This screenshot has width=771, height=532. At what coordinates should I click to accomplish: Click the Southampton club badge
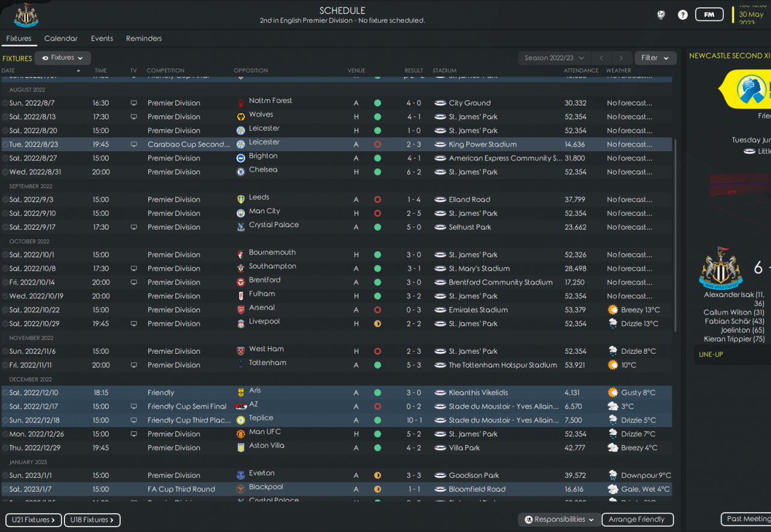coord(241,268)
